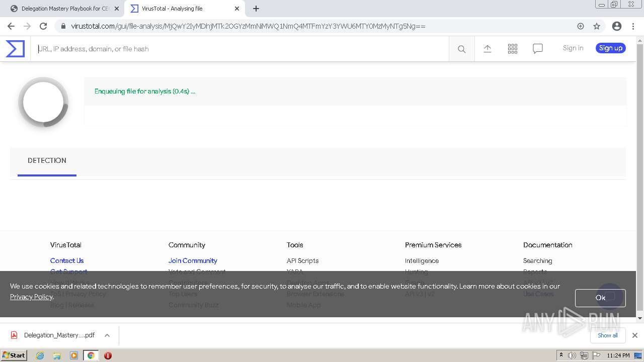This screenshot has height=362, width=644.
Task: Click the network tray icon
Action: click(x=584, y=355)
